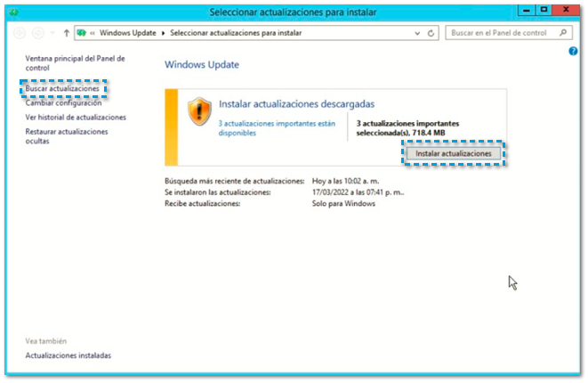The width and height of the screenshot is (588, 383).
Task: Click the Windows Update breadcrumb
Action: [x=127, y=33]
